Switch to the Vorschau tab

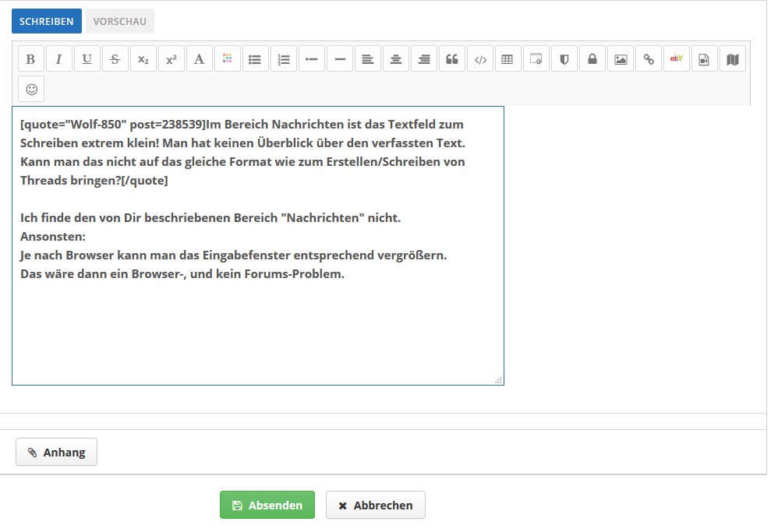pyautogui.click(x=120, y=21)
